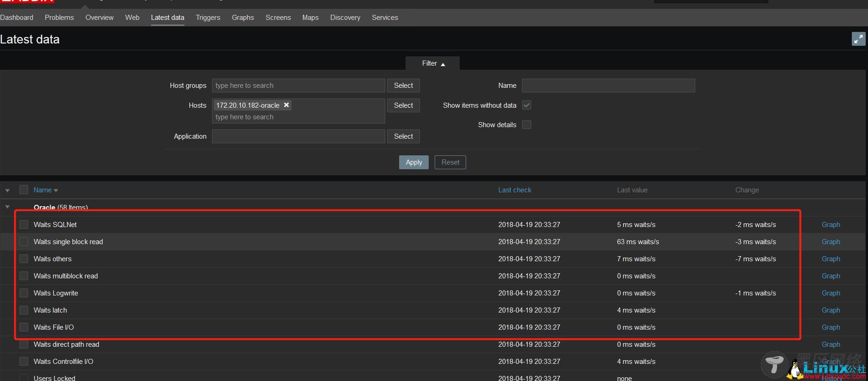The height and width of the screenshot is (381, 868).
Task: Collapse the Filter panel
Action: click(433, 63)
